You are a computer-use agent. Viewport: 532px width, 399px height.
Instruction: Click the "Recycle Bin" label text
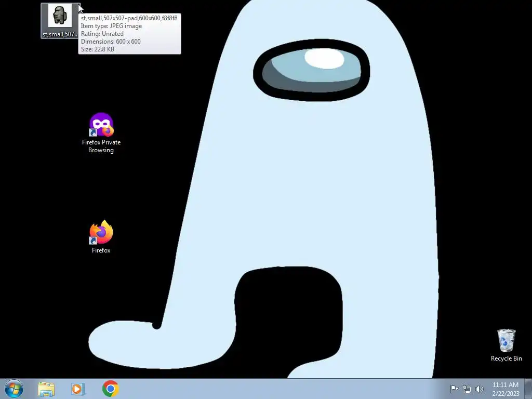pos(506,358)
